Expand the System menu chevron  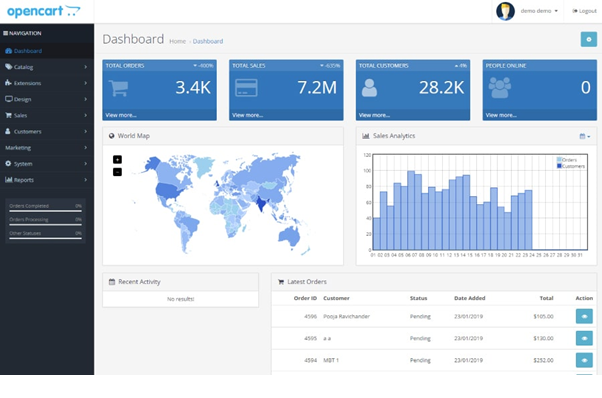[85, 163]
